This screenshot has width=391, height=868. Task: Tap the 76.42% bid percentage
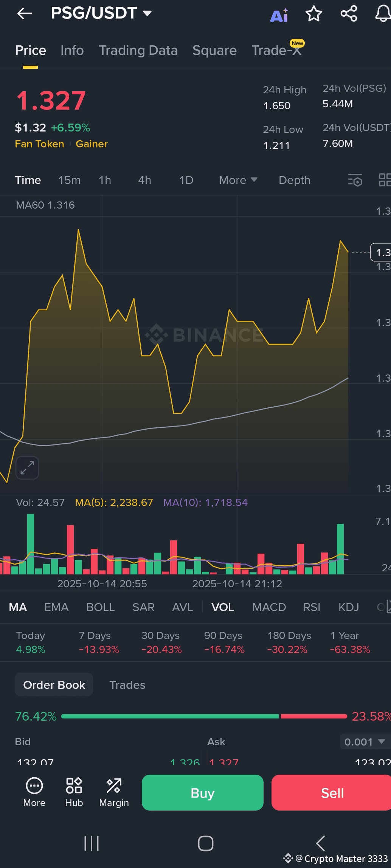coord(36,716)
